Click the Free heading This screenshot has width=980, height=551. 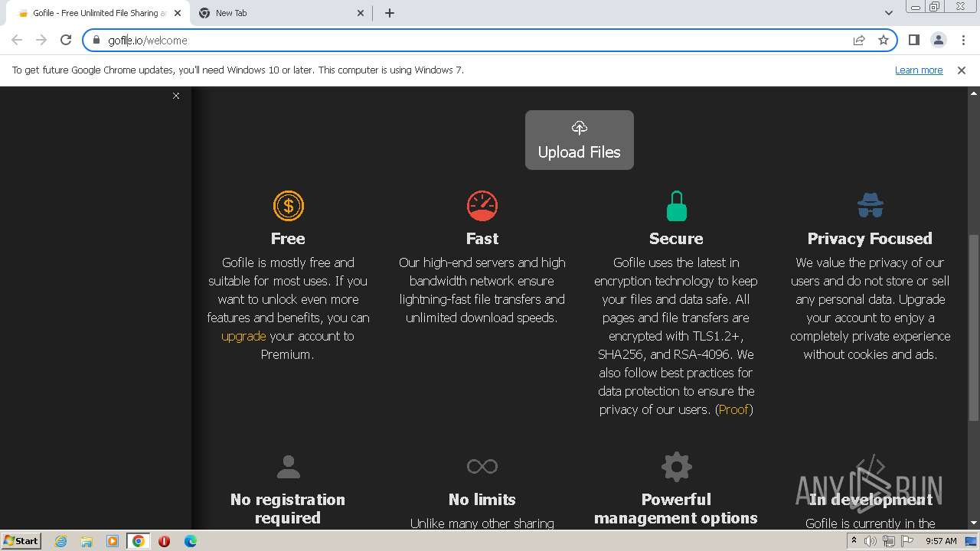(x=288, y=239)
